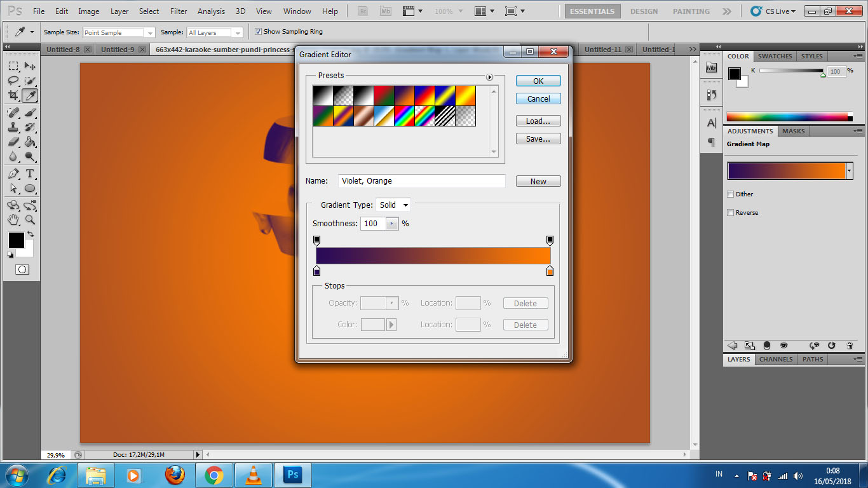Select the Path Selection tool
The image size is (868, 488).
click(13, 188)
